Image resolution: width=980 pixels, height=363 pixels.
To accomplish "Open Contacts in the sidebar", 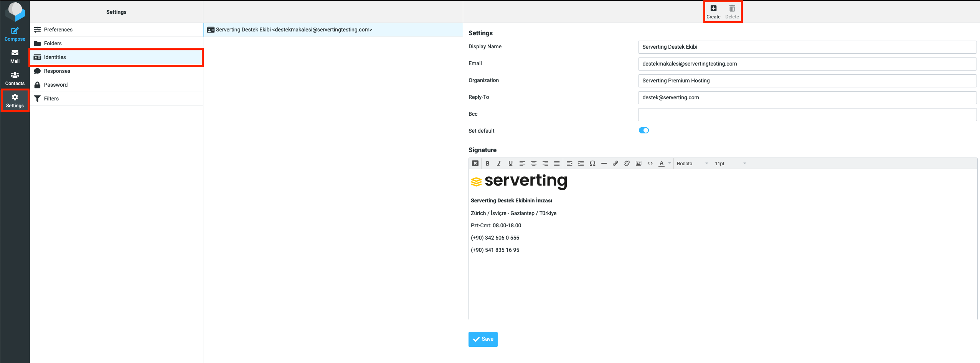I will pyautogui.click(x=15, y=79).
